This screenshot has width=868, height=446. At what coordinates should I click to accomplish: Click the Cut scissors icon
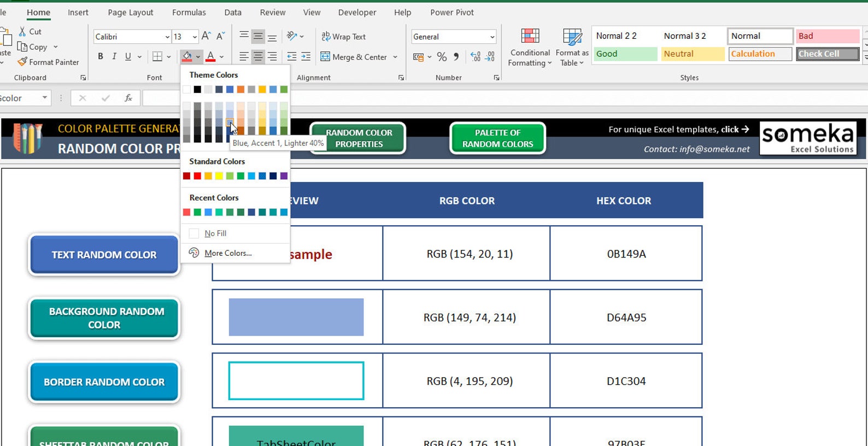22,32
